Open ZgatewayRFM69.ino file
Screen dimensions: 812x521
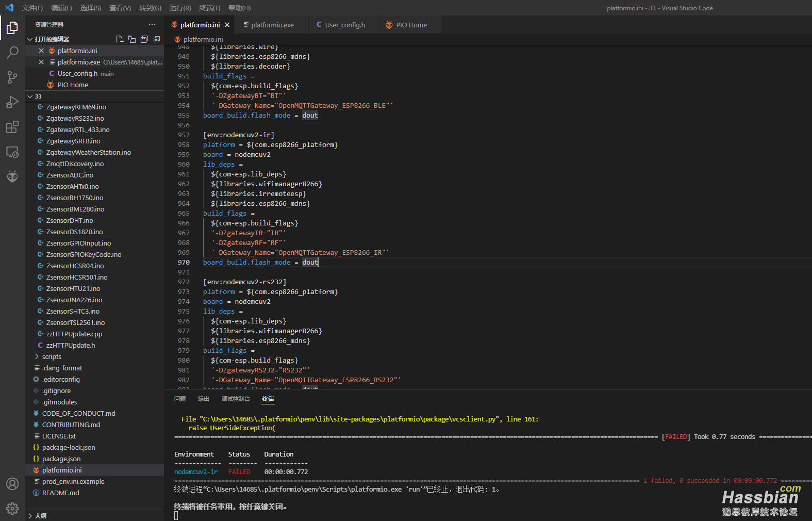(76, 107)
